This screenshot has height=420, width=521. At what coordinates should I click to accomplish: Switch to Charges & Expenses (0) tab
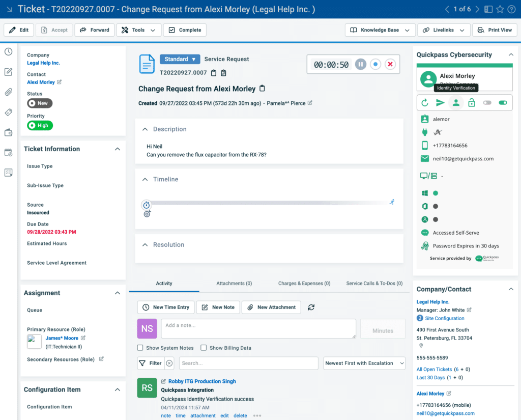304,284
